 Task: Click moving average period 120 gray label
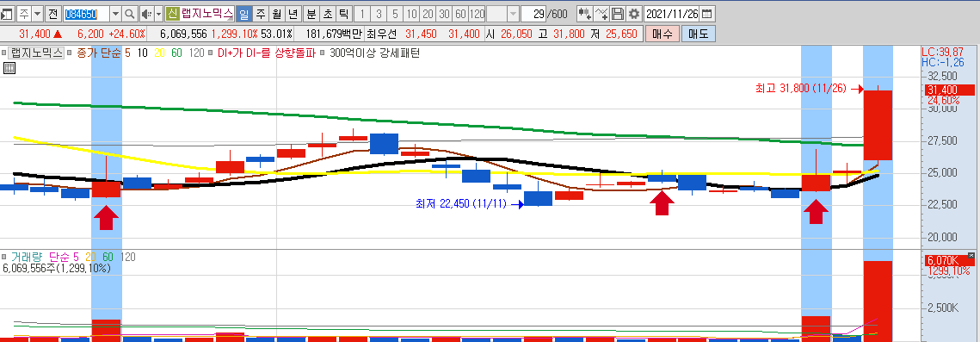pyautogui.click(x=196, y=53)
